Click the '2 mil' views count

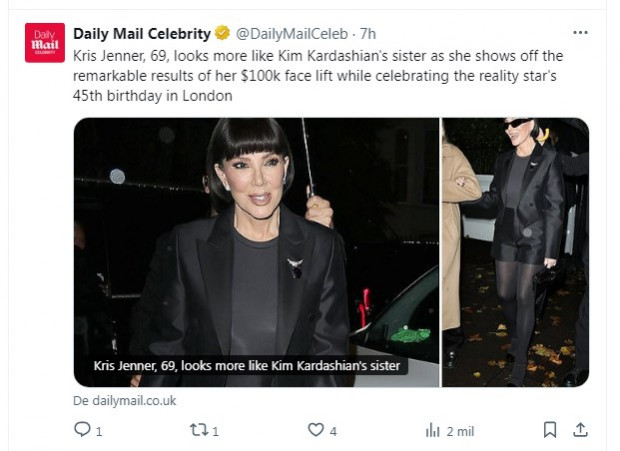pyautogui.click(x=460, y=431)
